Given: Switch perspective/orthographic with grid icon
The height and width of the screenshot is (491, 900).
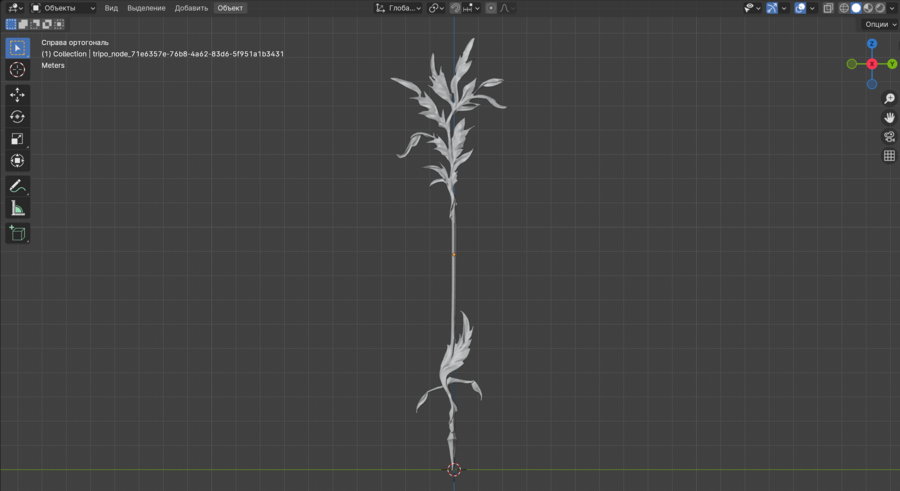Looking at the screenshot, I should 889,156.
